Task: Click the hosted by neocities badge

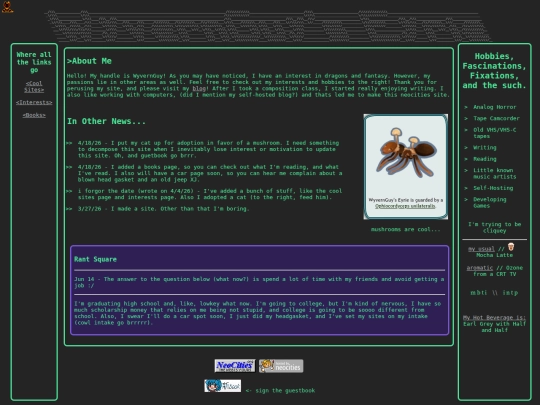Action: click(281, 366)
